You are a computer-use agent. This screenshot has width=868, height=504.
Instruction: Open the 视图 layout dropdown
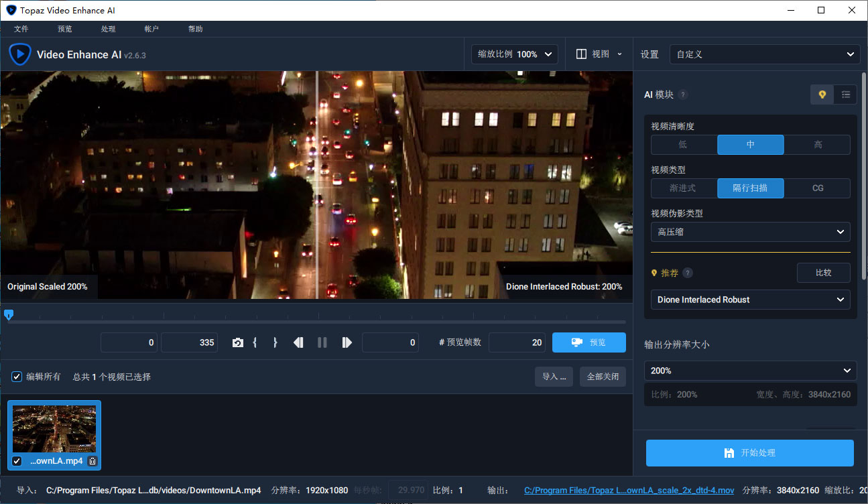coord(599,54)
